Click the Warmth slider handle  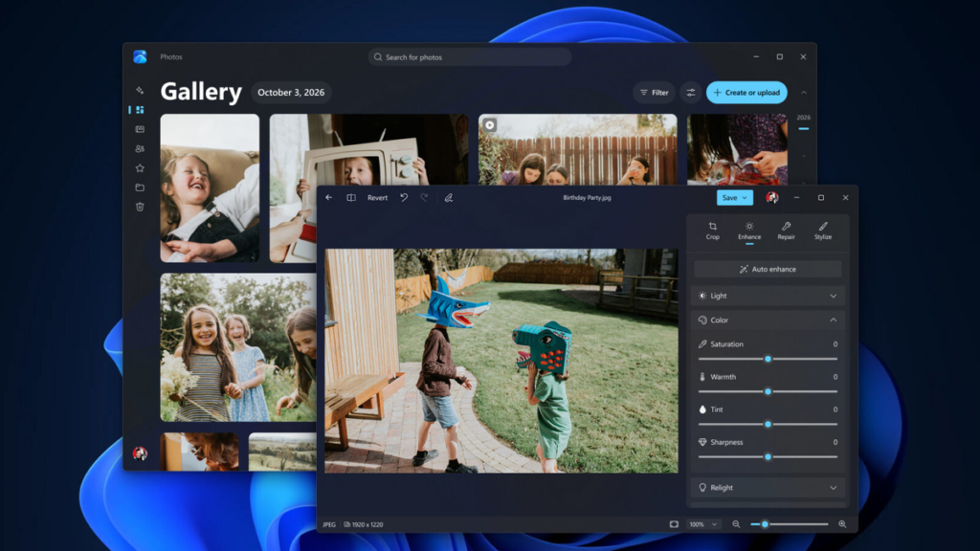point(768,391)
